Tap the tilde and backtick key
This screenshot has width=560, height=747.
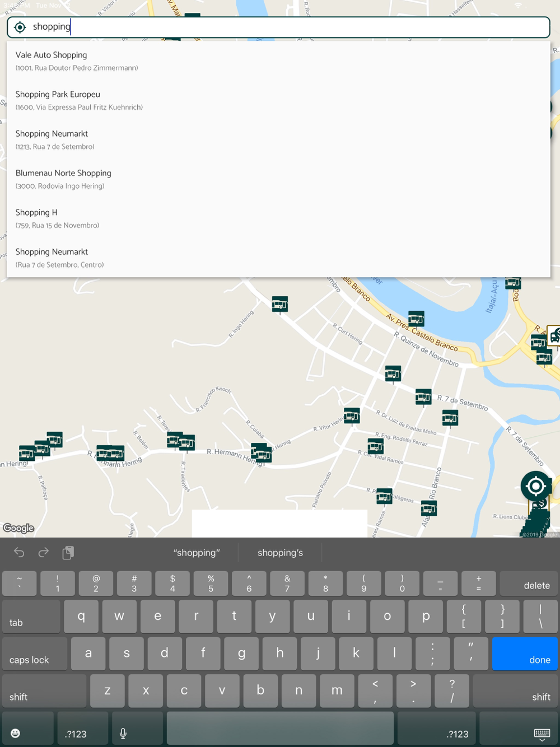coord(20,583)
